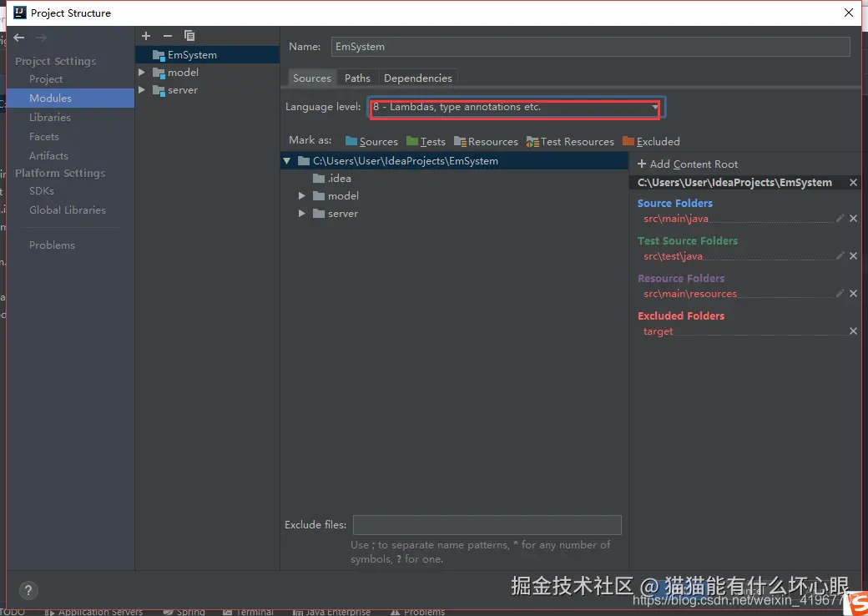
Task: Add a new module with plus icon
Action: point(146,36)
